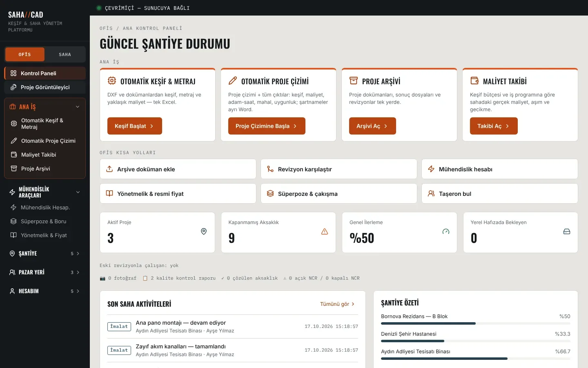Image resolution: width=588 pixels, height=368 pixels.
Task: Select Kontrol Paneli sidebar item
Action: click(x=45, y=73)
